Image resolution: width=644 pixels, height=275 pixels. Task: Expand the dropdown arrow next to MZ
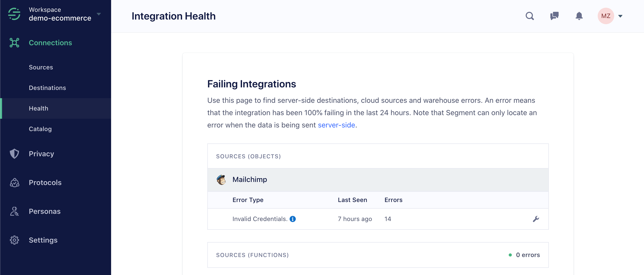click(x=620, y=16)
